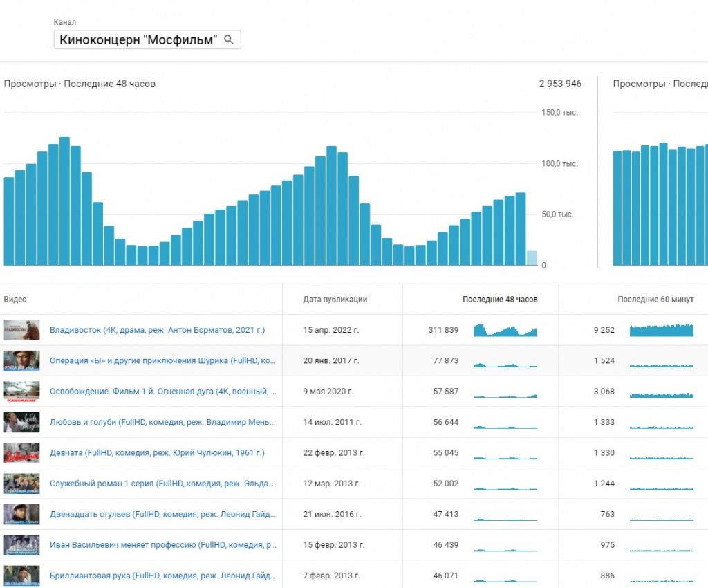Click the 311 839 views value
Image resolution: width=708 pixels, height=588 pixels.
[x=443, y=330]
